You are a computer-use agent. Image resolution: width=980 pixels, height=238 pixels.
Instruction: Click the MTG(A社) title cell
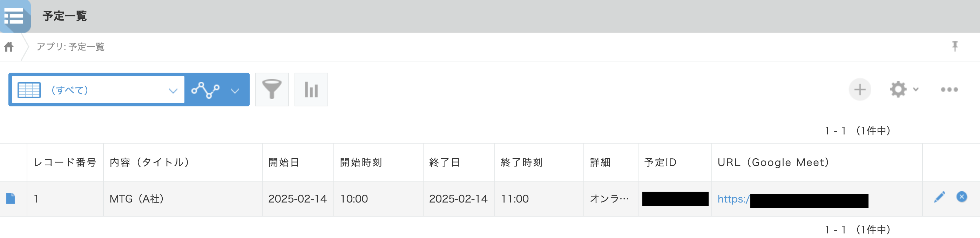click(136, 199)
